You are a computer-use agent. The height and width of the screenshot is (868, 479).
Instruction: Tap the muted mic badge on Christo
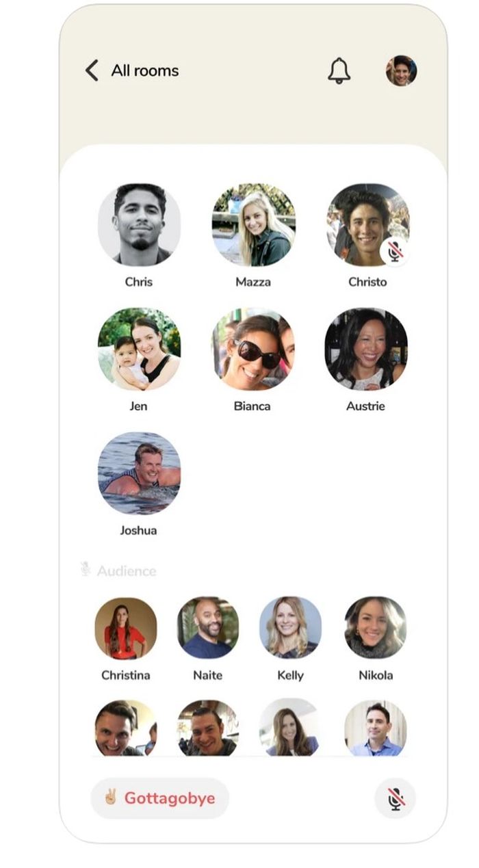click(x=395, y=251)
